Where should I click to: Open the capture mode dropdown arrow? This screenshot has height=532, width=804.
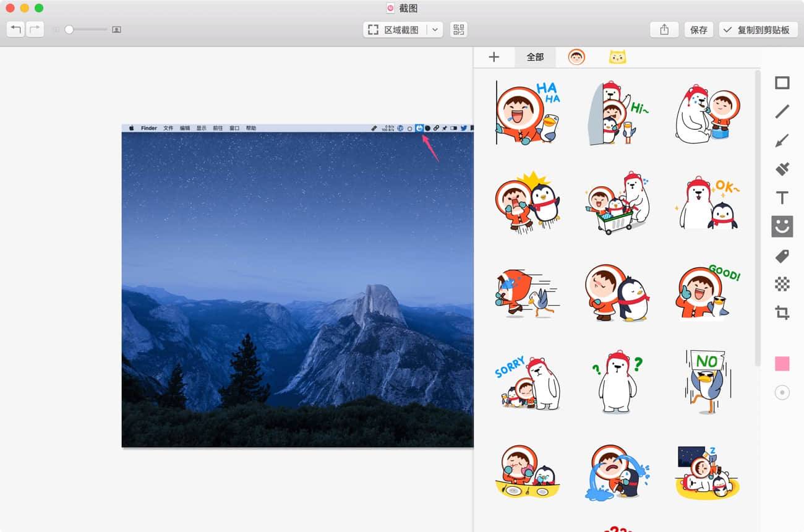pos(435,30)
